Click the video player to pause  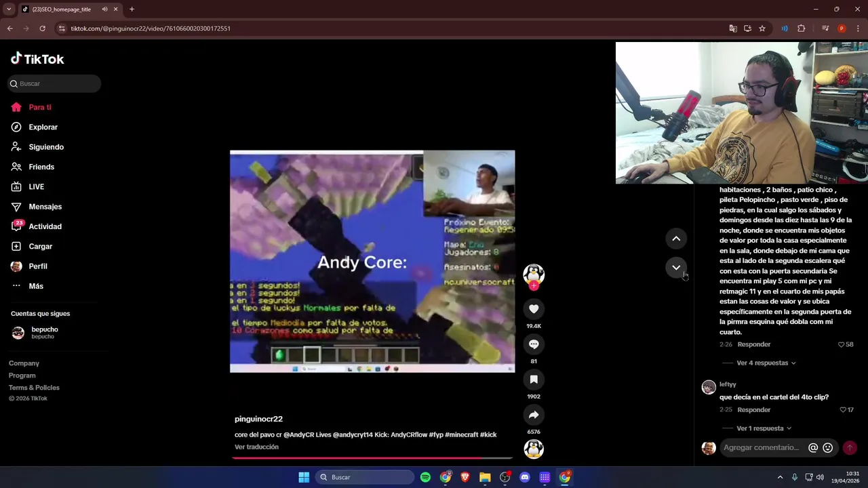(x=372, y=262)
